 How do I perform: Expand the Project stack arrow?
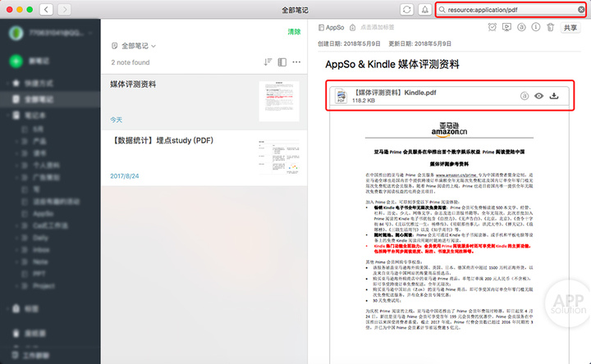point(16,285)
